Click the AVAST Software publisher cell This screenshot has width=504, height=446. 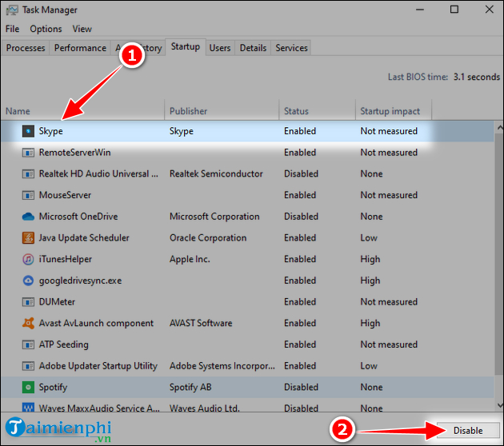(201, 324)
